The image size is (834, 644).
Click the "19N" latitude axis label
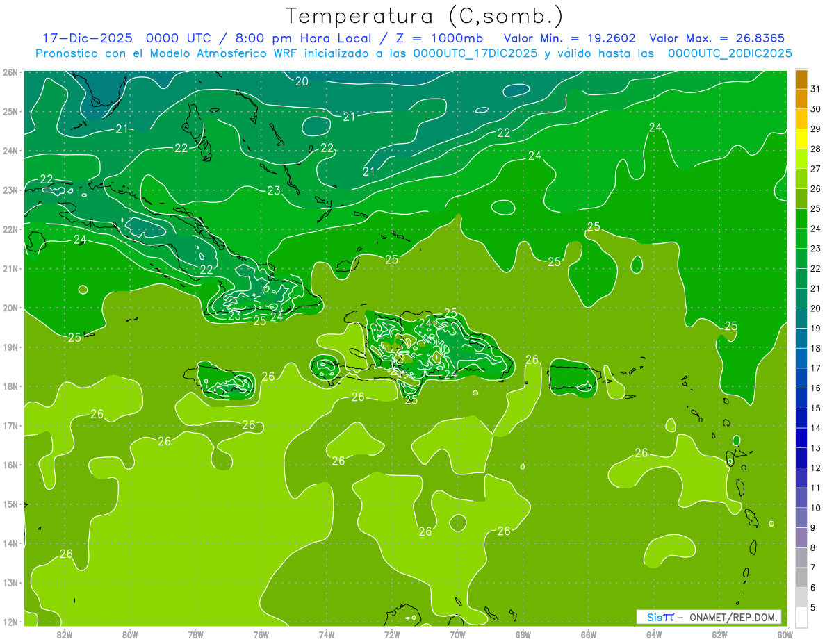coord(10,347)
